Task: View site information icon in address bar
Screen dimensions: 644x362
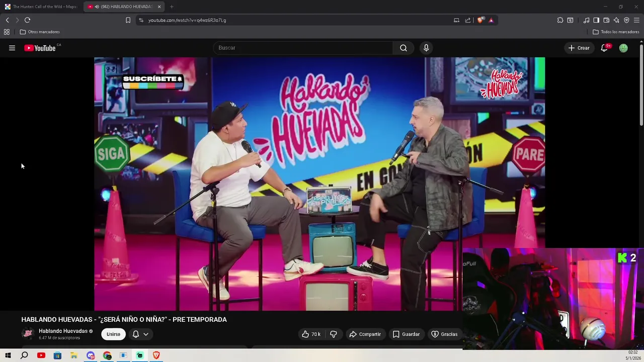Action: click(141, 20)
